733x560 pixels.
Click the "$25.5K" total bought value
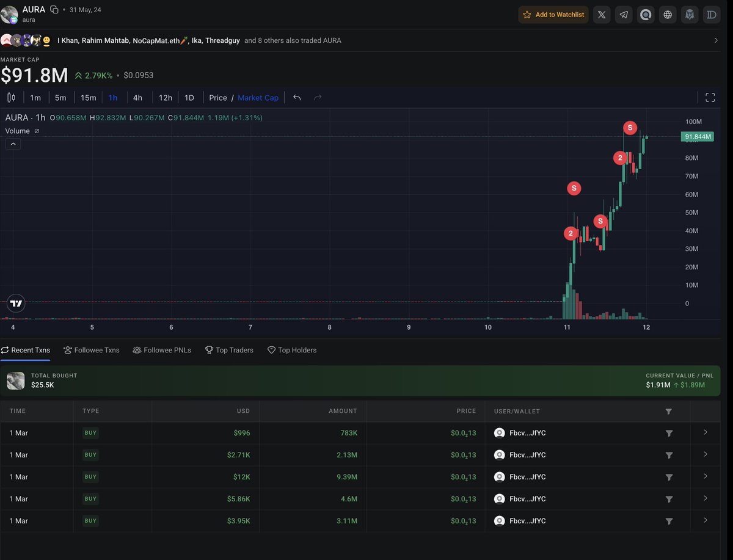43,385
